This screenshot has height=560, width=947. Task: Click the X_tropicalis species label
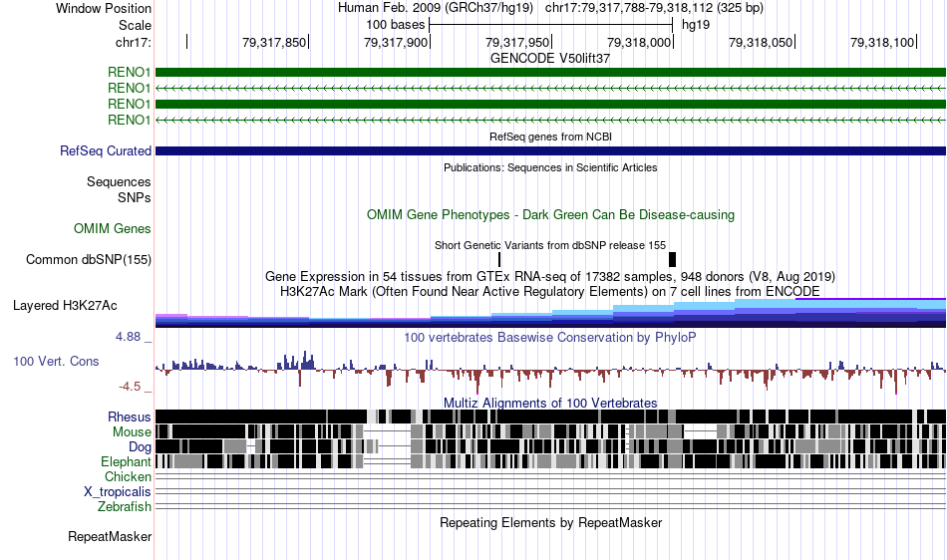pos(118,492)
